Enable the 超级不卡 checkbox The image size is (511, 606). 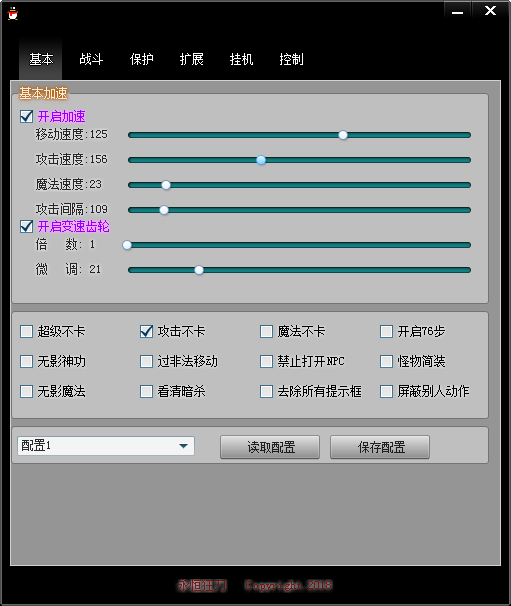tap(26, 331)
